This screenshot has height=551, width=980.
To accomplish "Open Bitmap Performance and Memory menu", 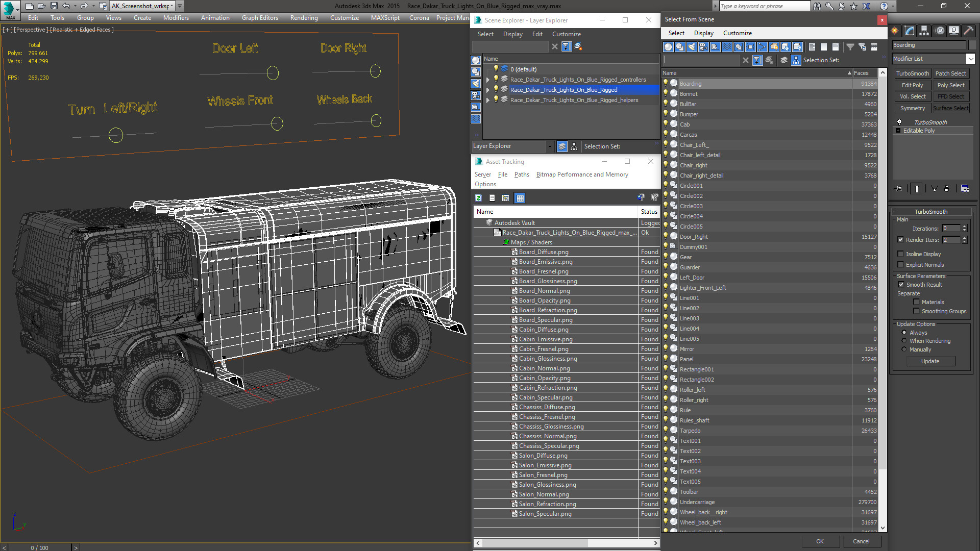I will point(582,174).
